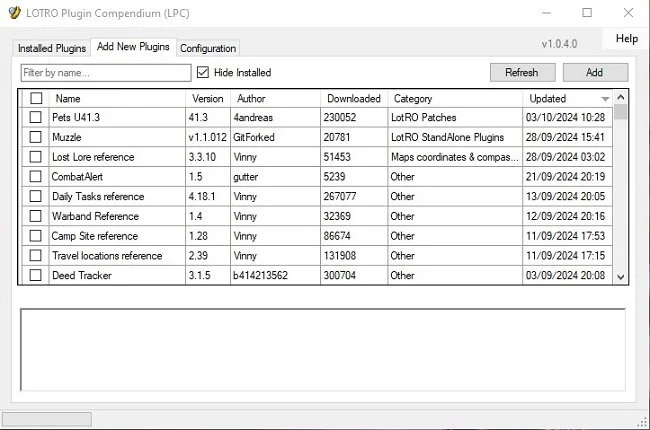Select the Warband Reference name
Viewport: 650px width, 430px height.
coord(95,216)
